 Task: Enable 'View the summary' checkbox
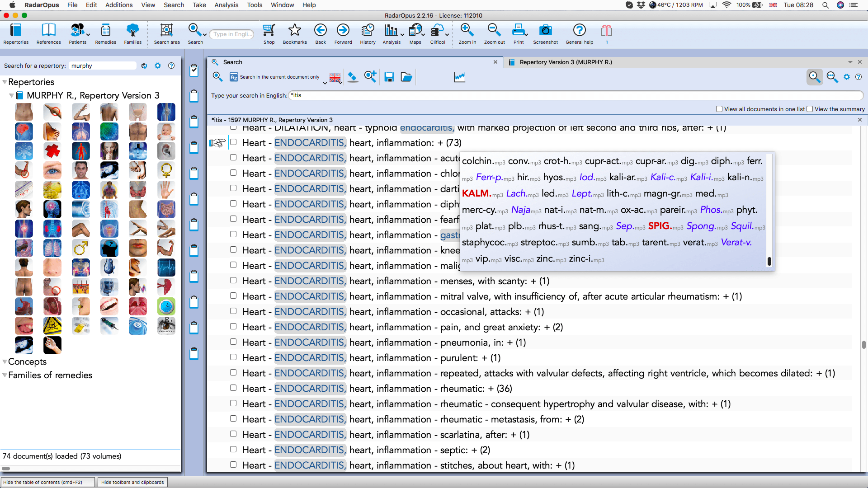click(x=810, y=109)
